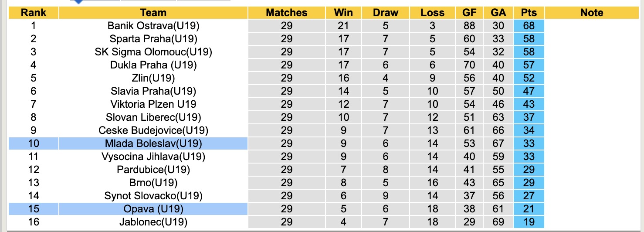Sort by the GF column header

tap(469, 13)
